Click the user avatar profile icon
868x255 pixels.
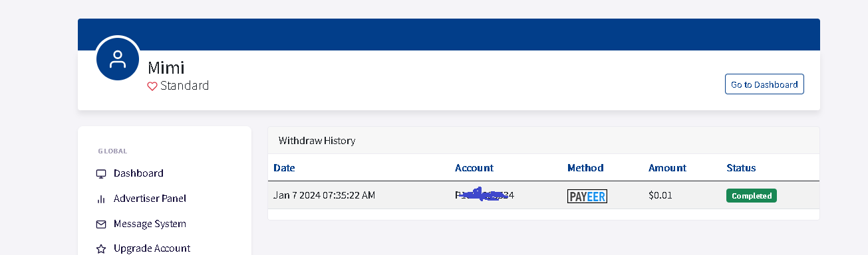click(118, 58)
